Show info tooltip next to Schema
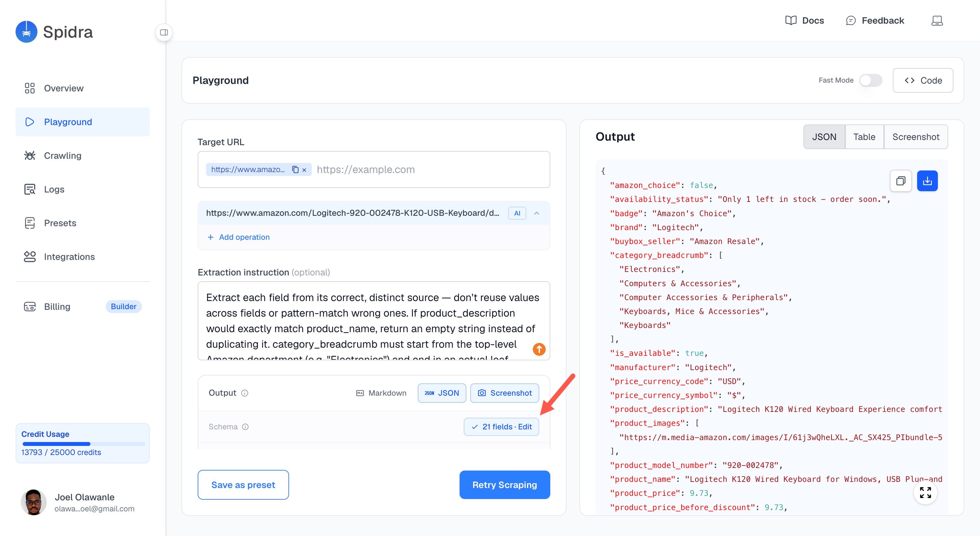The image size is (980, 536). (245, 427)
